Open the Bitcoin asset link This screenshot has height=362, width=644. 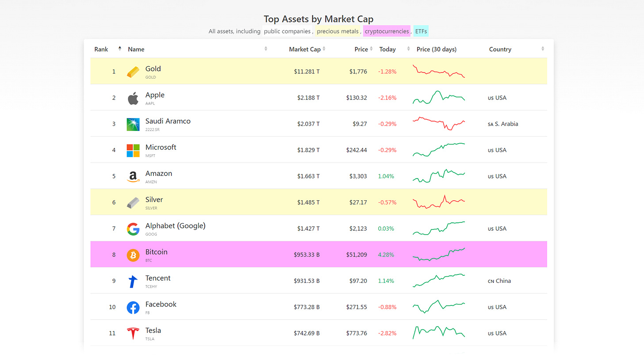157,252
